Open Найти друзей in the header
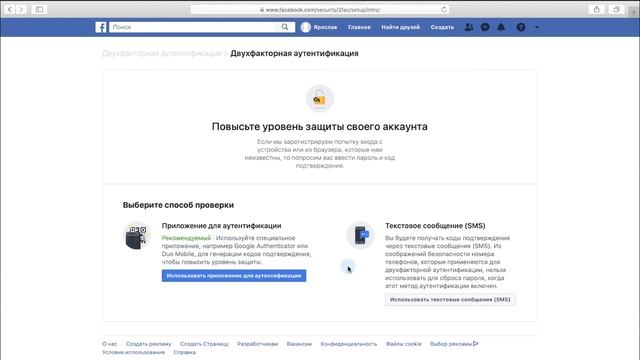 (400, 27)
